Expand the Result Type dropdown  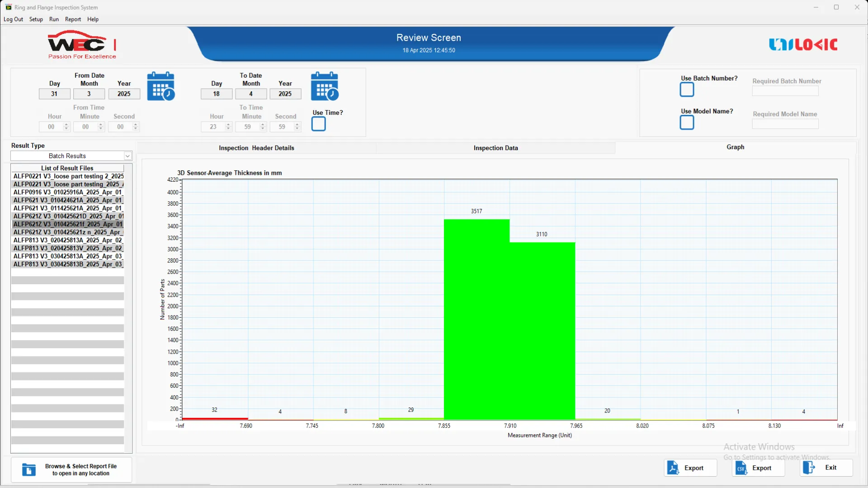127,156
